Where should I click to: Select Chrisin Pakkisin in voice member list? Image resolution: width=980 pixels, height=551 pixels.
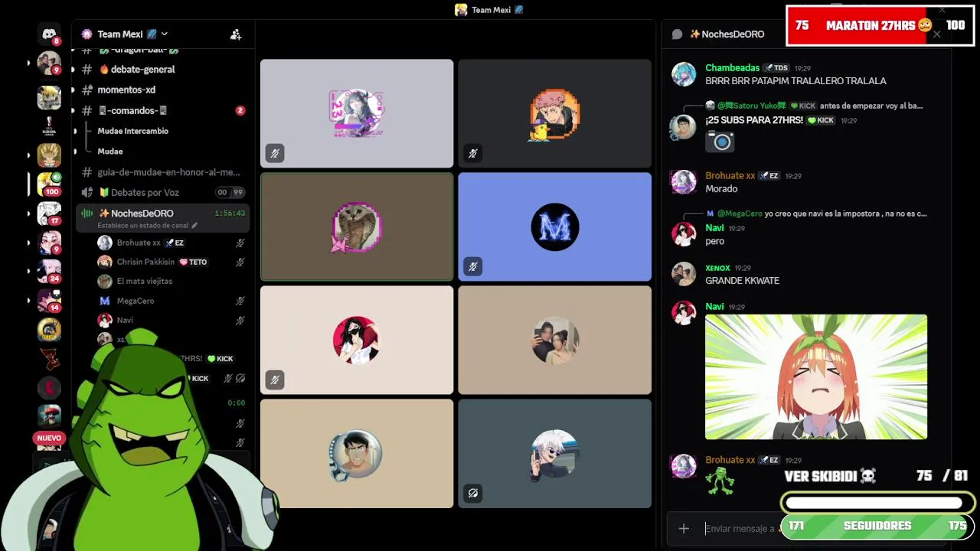click(x=145, y=262)
